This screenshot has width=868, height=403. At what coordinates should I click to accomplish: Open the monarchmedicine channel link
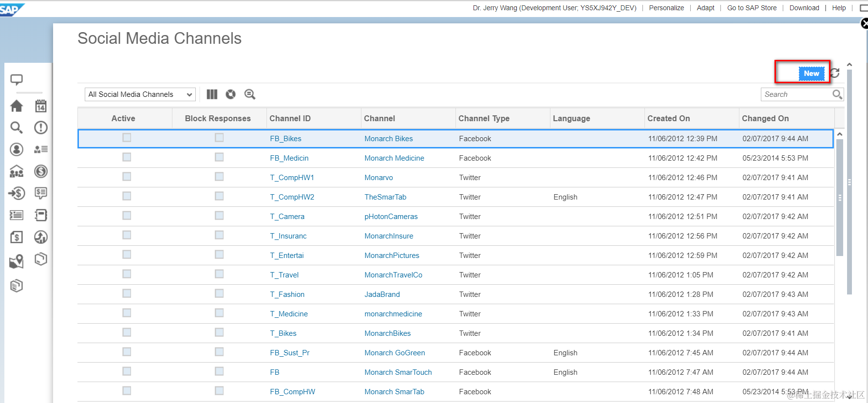click(394, 314)
